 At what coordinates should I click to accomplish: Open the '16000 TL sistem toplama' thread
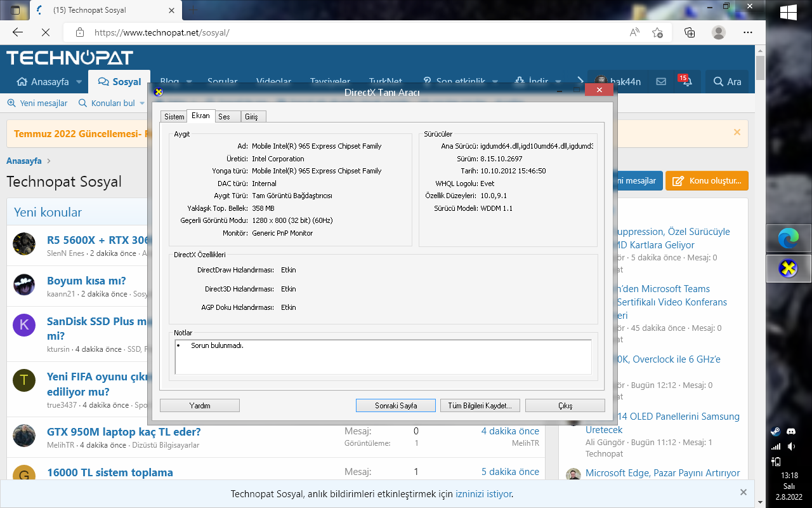pos(110,472)
